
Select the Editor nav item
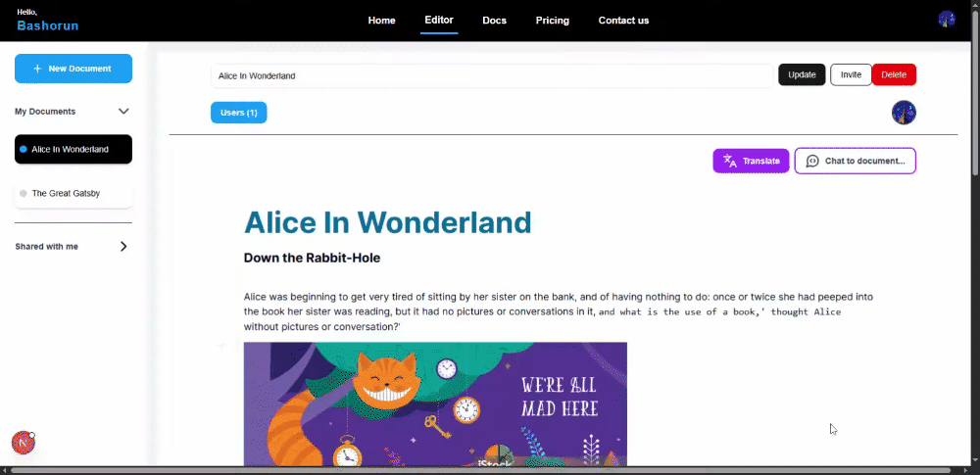439,20
